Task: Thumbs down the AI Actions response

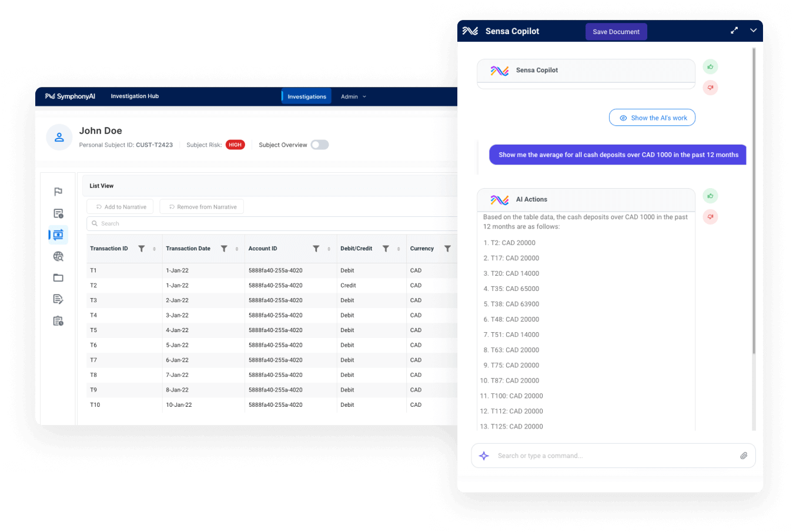Action: pyautogui.click(x=711, y=217)
